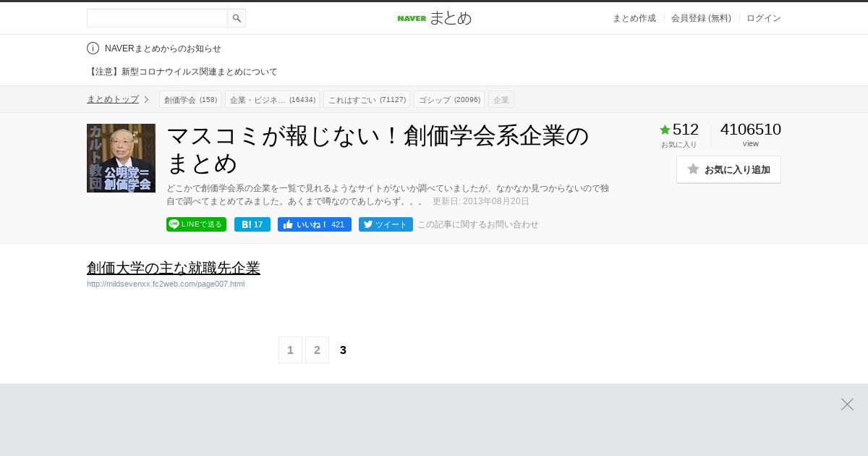
Task: Click the Facebook いいね！ 421 button
Action: 315,224
